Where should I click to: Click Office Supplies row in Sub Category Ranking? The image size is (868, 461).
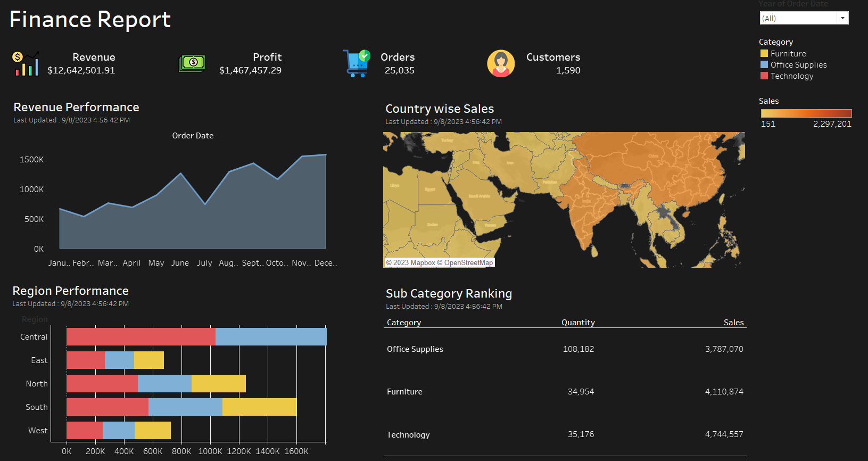point(565,349)
